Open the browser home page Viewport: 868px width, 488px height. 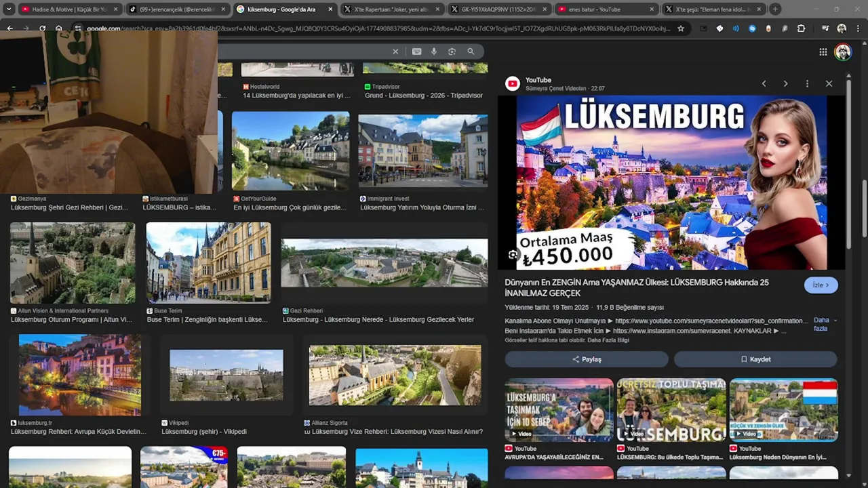pyautogui.click(x=59, y=28)
